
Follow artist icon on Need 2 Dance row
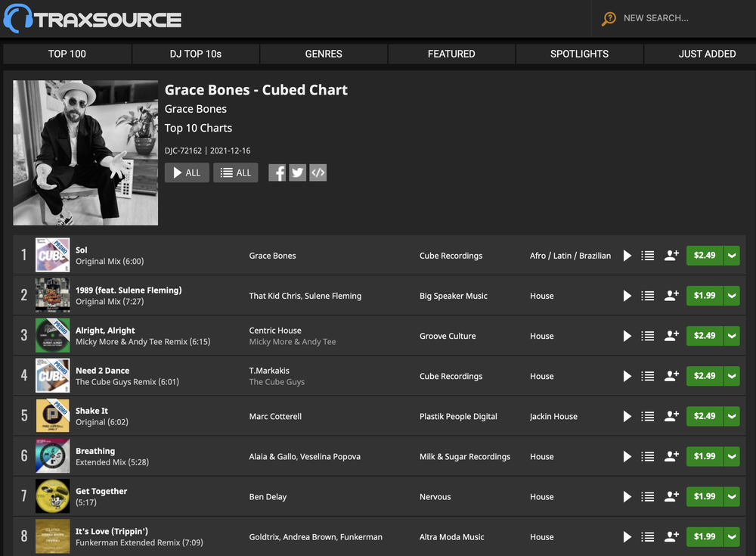[671, 376]
